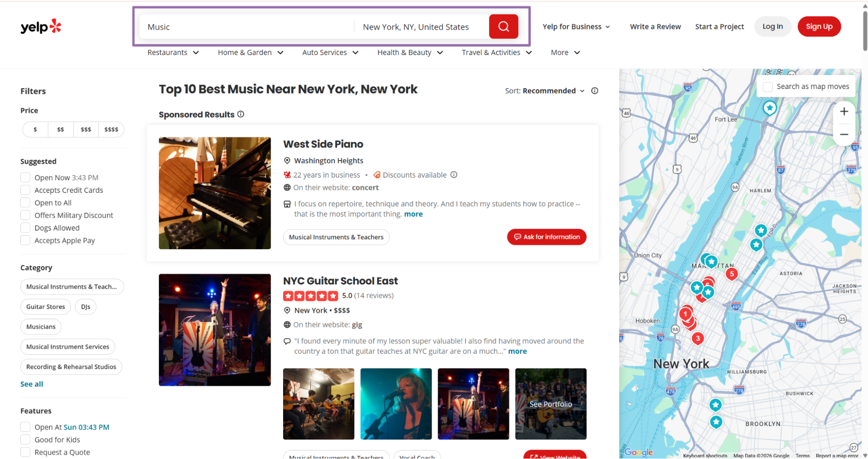
Task: Select the $ price filter
Action: point(35,129)
